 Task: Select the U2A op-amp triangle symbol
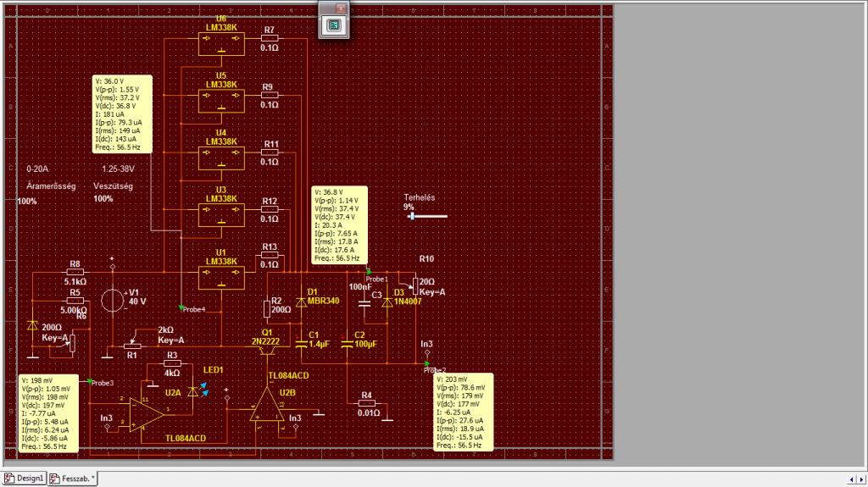(147, 414)
